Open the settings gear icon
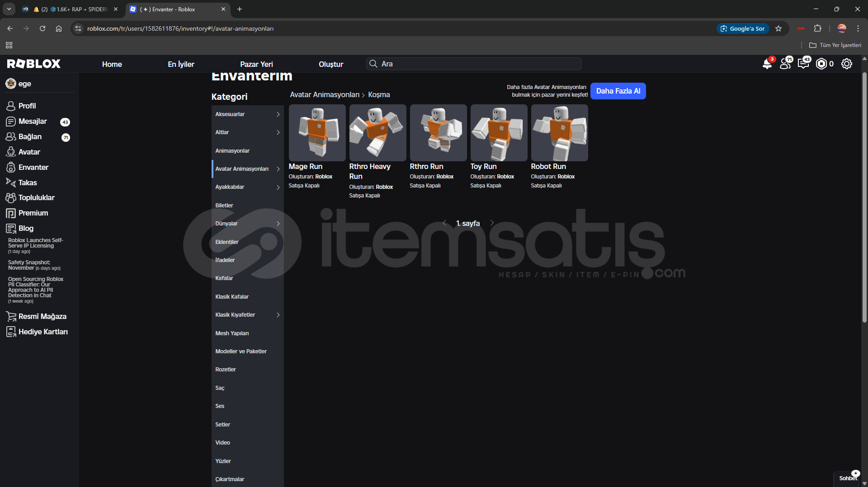Viewport: 868px width, 487px height. 846,64
